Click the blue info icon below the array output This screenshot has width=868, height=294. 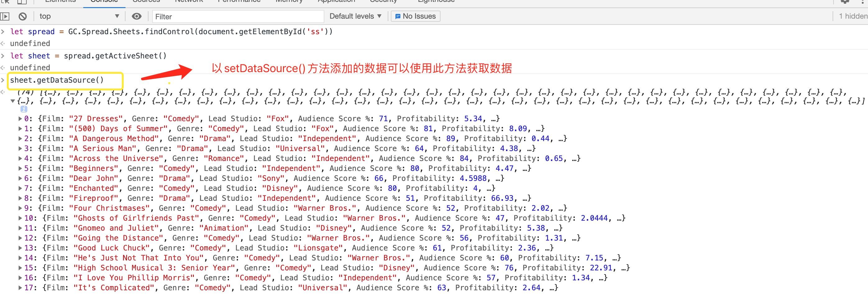[23, 108]
